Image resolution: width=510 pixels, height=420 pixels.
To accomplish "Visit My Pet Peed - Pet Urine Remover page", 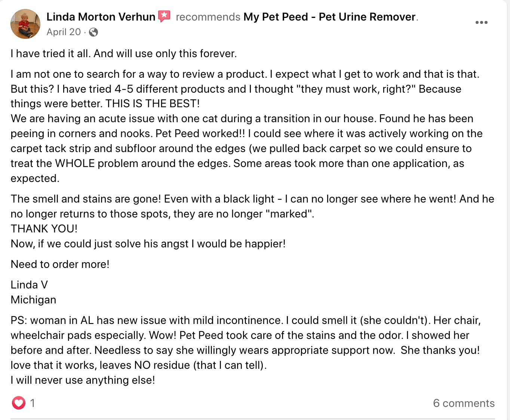I will coord(329,17).
